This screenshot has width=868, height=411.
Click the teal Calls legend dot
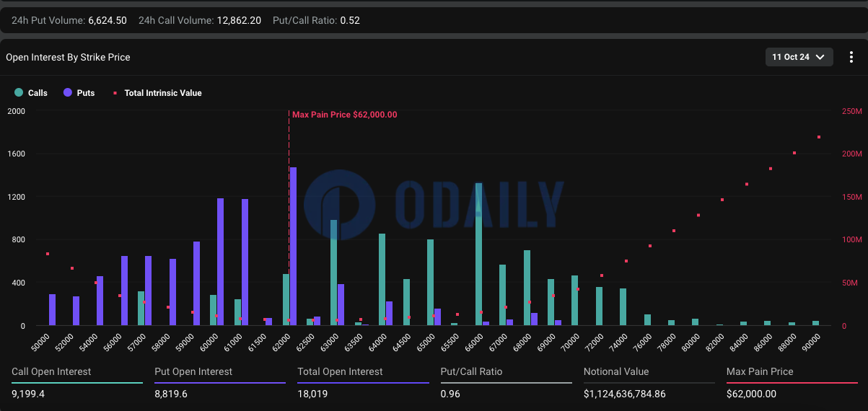coord(19,93)
